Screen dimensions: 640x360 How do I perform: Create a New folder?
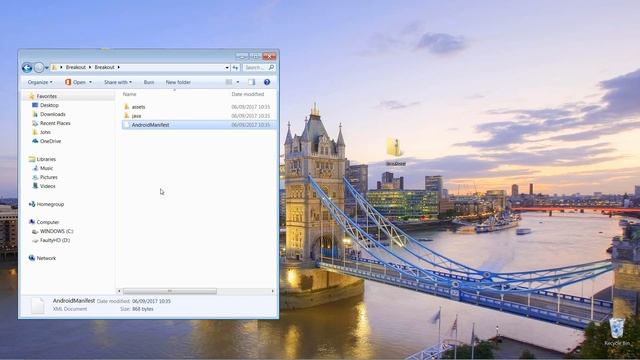click(x=178, y=82)
